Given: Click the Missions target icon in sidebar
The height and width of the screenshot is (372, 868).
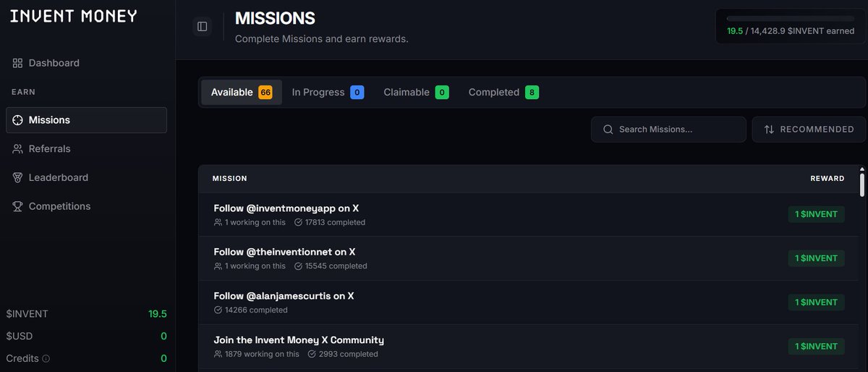Looking at the screenshot, I should coord(17,120).
